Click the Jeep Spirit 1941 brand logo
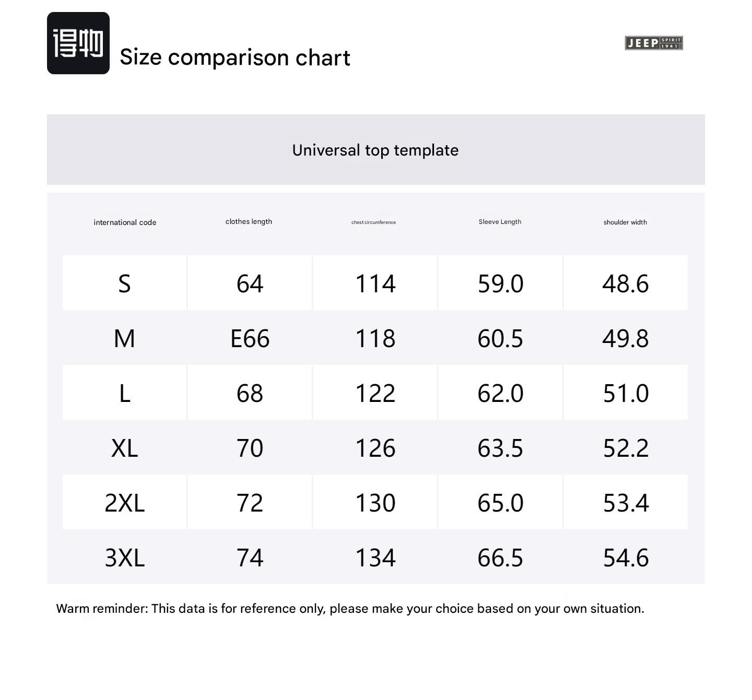 tap(653, 43)
